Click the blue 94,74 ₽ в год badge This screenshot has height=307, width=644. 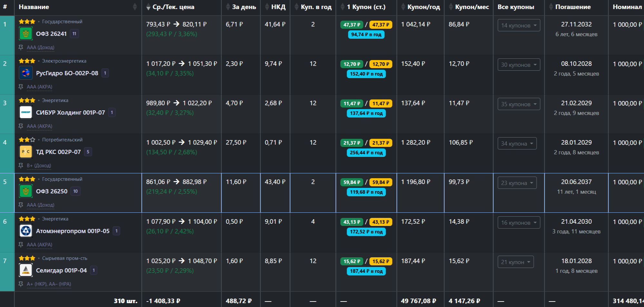[366, 35]
